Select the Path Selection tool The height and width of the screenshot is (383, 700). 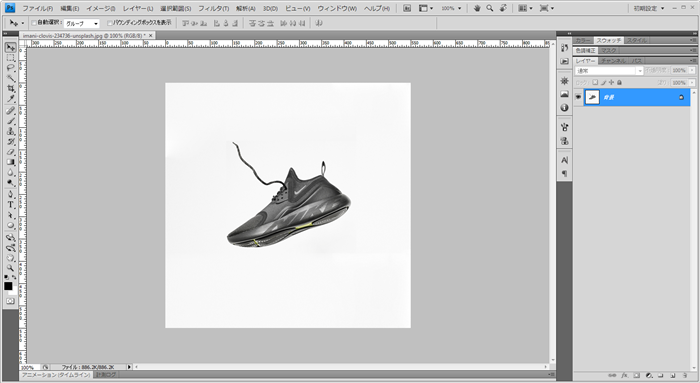11,215
